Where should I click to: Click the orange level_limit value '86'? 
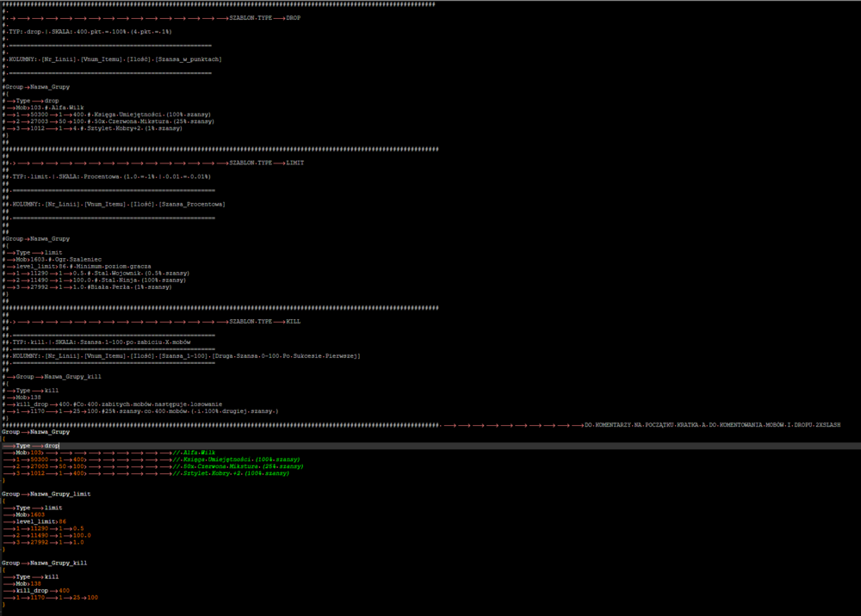(63, 521)
